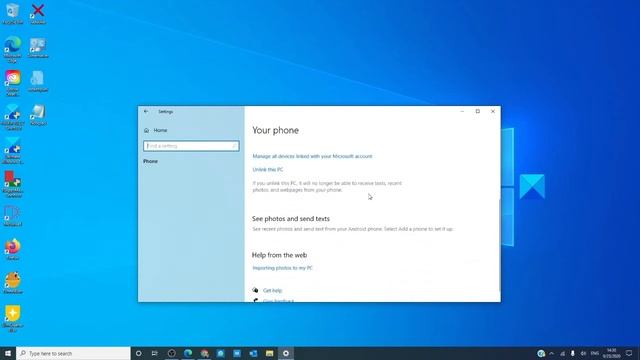Open Adobe Creative Cloud desktop shortcut
Image resolution: width=640 pixels, height=360 pixels.
click(12, 83)
